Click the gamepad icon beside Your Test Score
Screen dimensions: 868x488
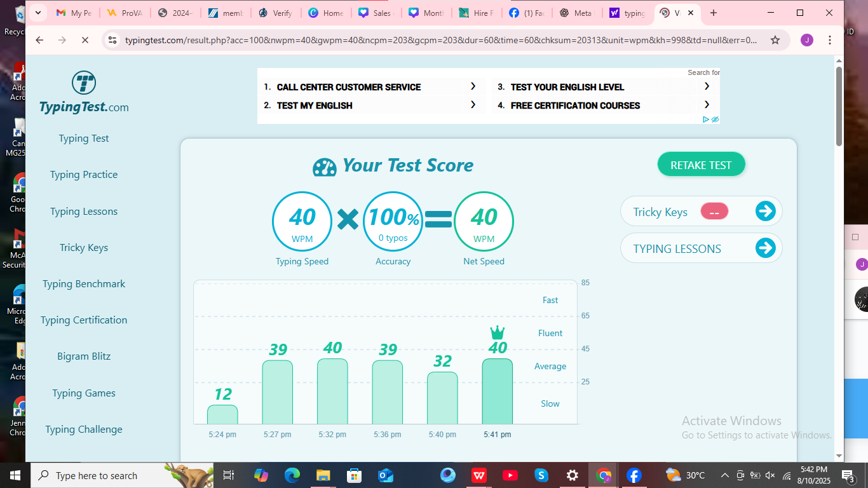324,166
